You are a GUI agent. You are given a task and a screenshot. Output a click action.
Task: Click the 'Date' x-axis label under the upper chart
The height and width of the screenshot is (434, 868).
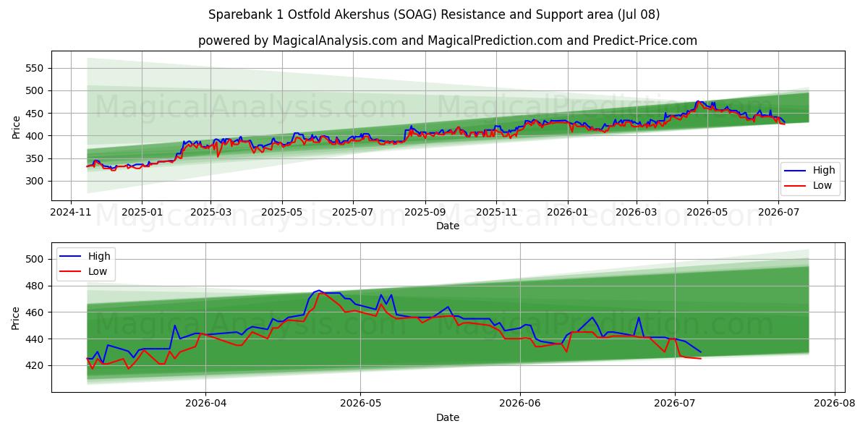point(448,226)
